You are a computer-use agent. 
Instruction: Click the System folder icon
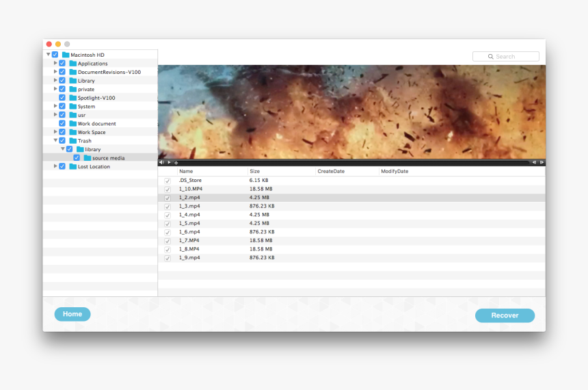73,106
